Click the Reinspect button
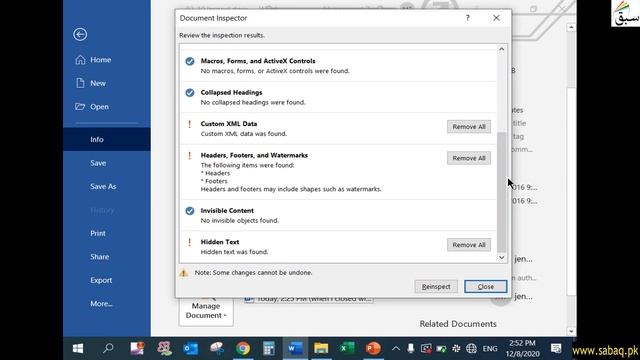Image resolution: width=640 pixels, height=360 pixels. (436, 287)
